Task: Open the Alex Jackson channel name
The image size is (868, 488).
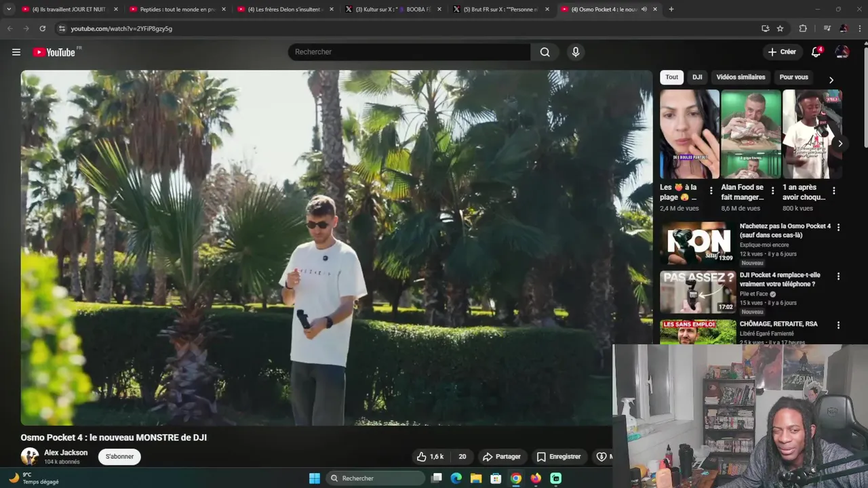Action: click(66, 453)
